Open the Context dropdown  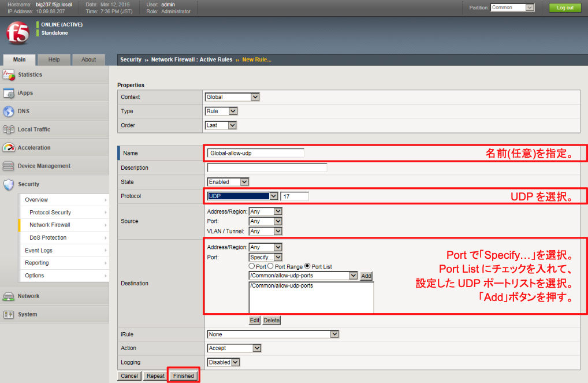232,97
